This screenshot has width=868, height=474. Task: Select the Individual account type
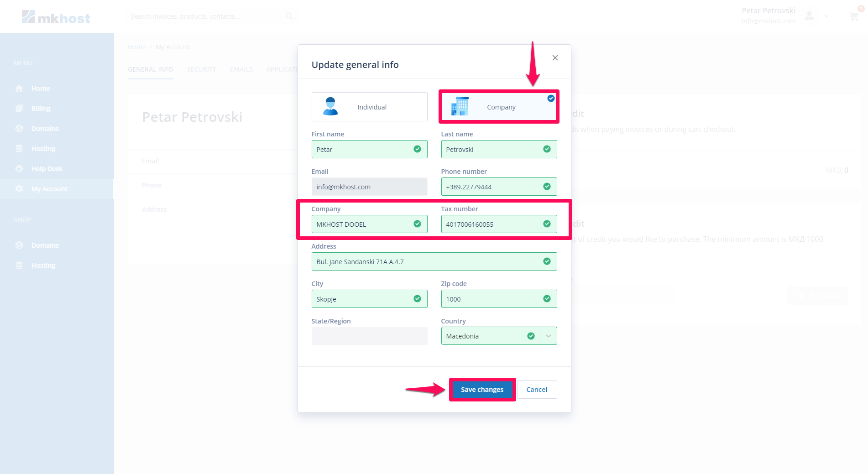tap(369, 107)
